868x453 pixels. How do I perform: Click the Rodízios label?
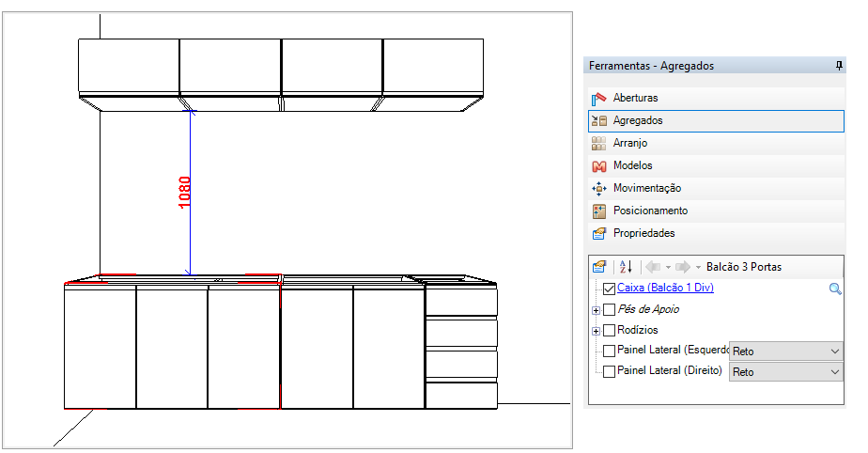click(638, 330)
